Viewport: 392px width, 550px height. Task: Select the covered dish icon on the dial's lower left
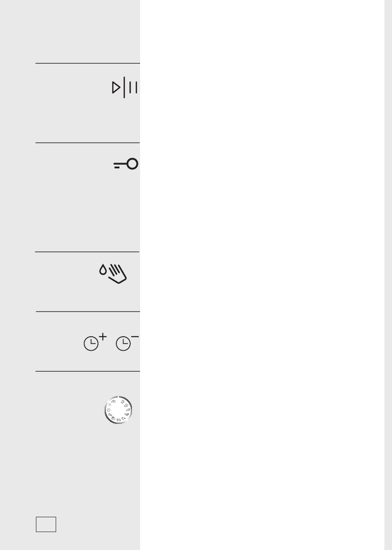pos(113,418)
